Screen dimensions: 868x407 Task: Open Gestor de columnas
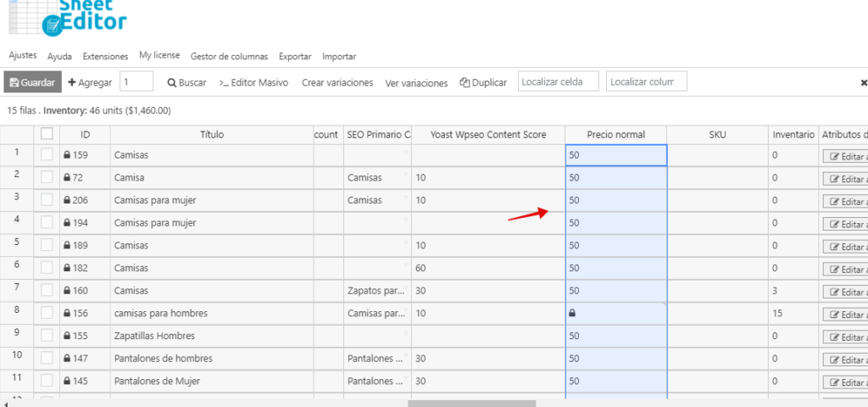click(229, 57)
